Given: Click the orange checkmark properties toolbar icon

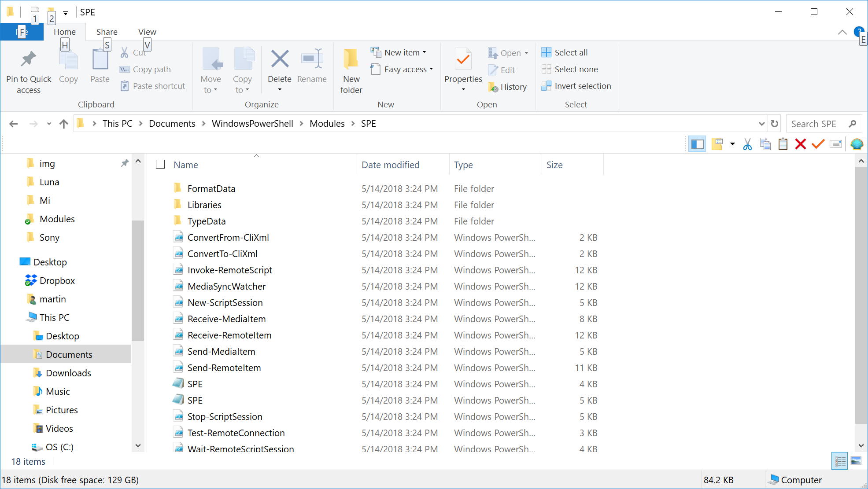Looking at the screenshot, I should tap(818, 144).
